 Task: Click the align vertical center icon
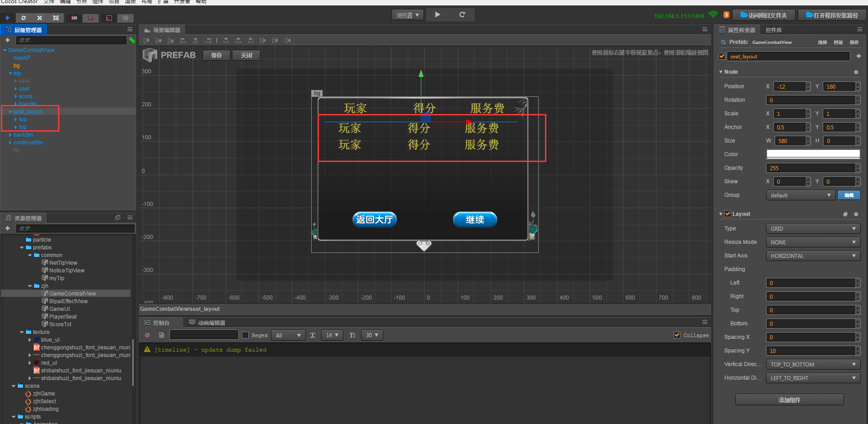pos(159,41)
